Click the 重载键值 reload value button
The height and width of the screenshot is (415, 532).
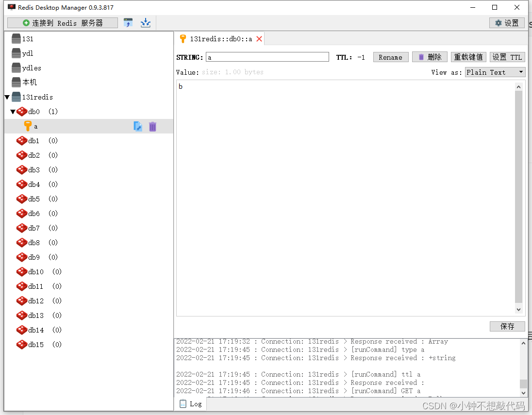468,57
